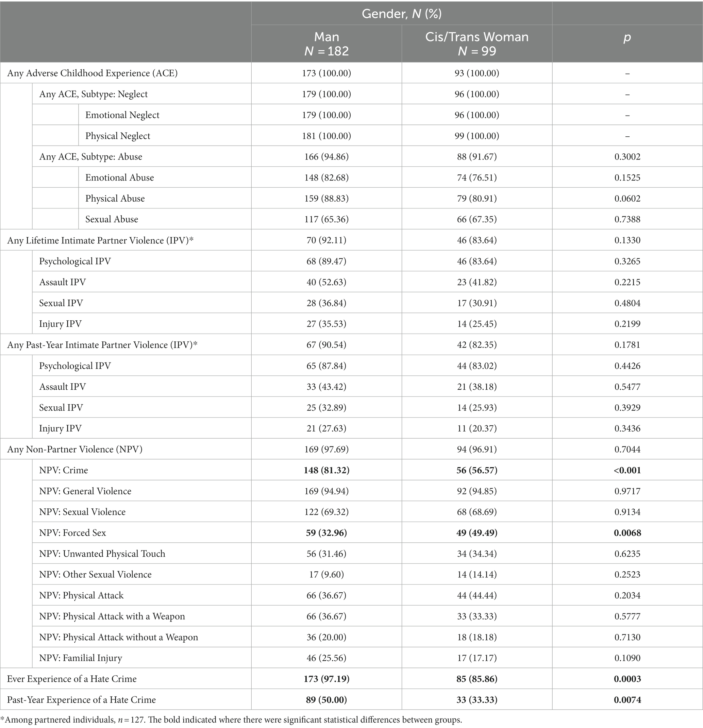Select 'Any Lifetime Intimate Partner Violence (IPV)*' label
Image resolution: width=703 pixels, height=728 pixels.
(100, 240)
